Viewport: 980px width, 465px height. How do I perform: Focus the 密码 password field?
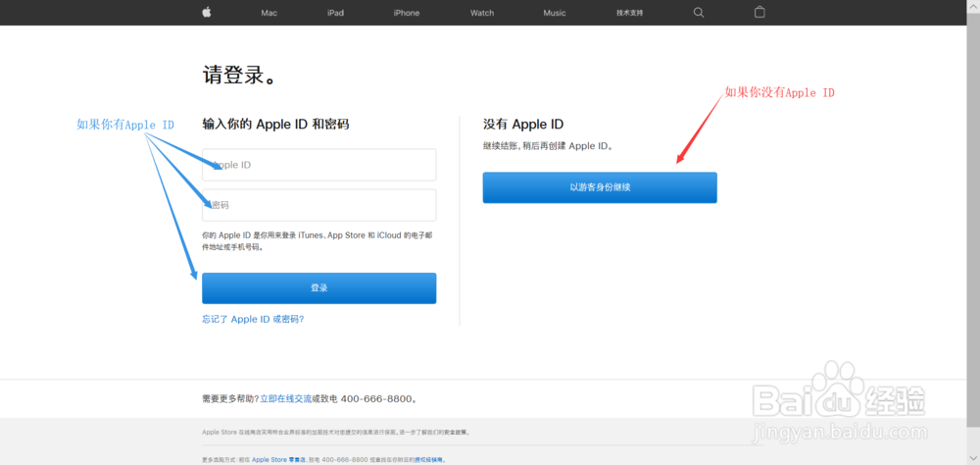point(318,205)
